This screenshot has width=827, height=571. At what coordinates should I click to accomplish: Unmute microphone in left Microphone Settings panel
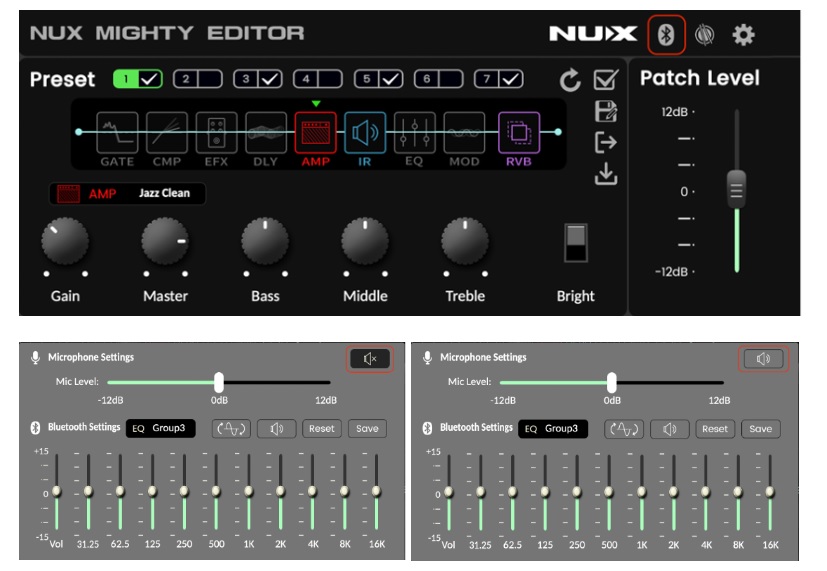370,359
